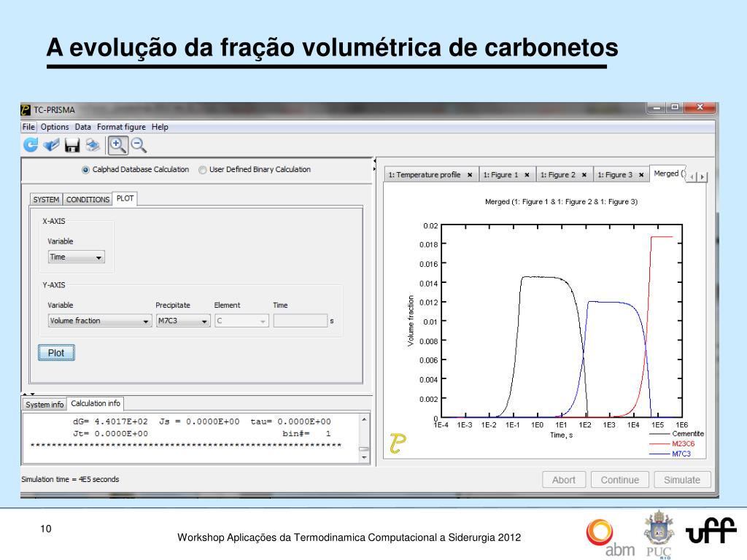747x560 pixels.
Task: Click the Abort button
Action: click(x=564, y=480)
